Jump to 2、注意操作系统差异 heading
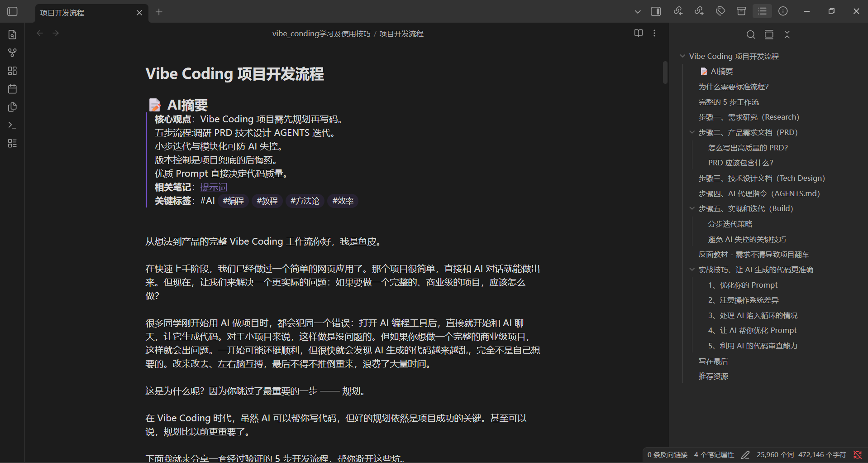 click(x=744, y=300)
